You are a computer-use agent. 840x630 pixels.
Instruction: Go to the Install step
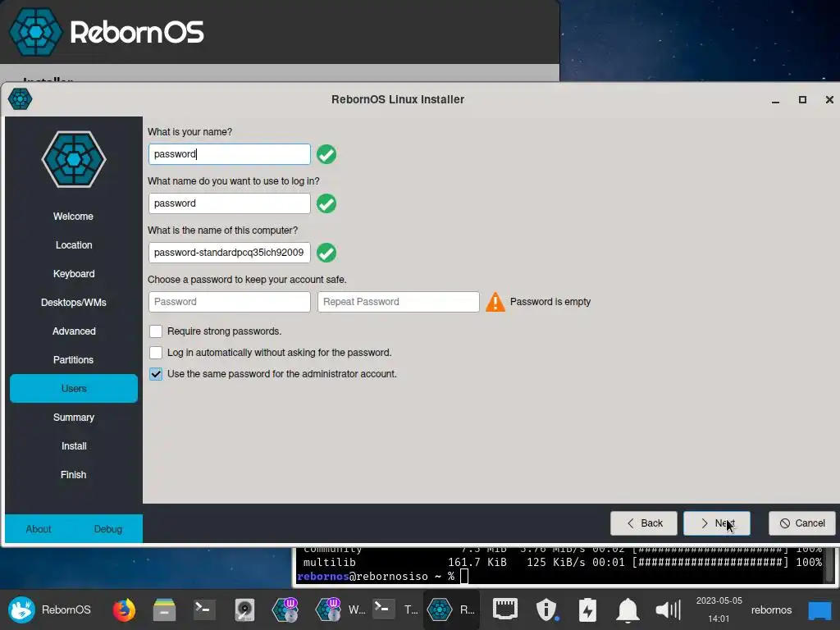point(73,445)
